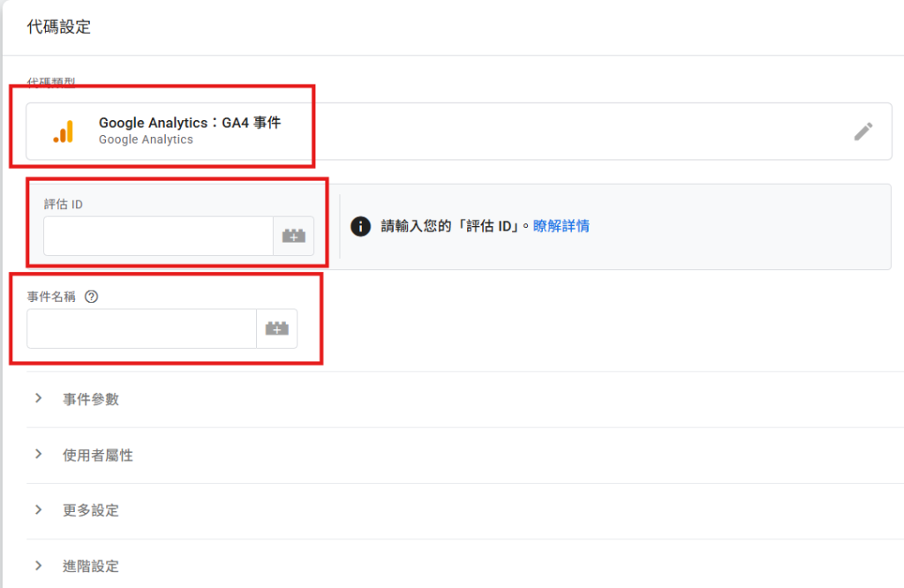Select the Google Analytics：GA4 事件 tag type text
Image resolution: width=904 pixels, height=588 pixels.
tap(189, 124)
